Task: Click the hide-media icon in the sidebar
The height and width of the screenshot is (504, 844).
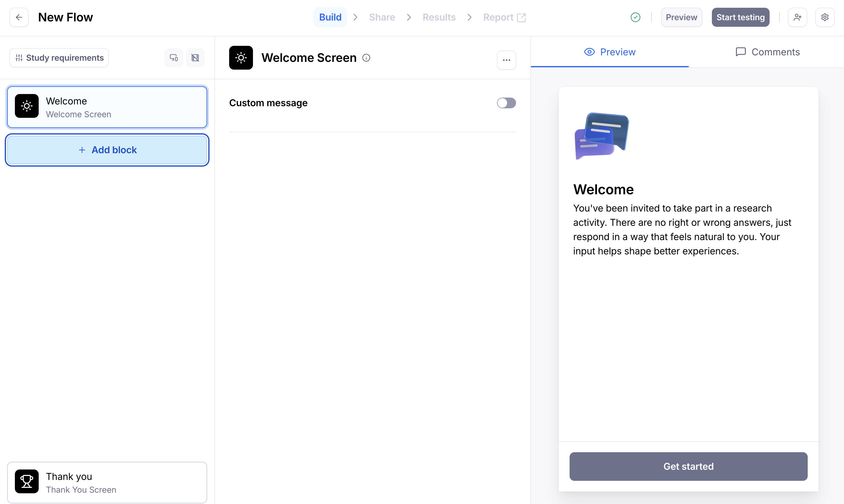Action: pyautogui.click(x=195, y=58)
